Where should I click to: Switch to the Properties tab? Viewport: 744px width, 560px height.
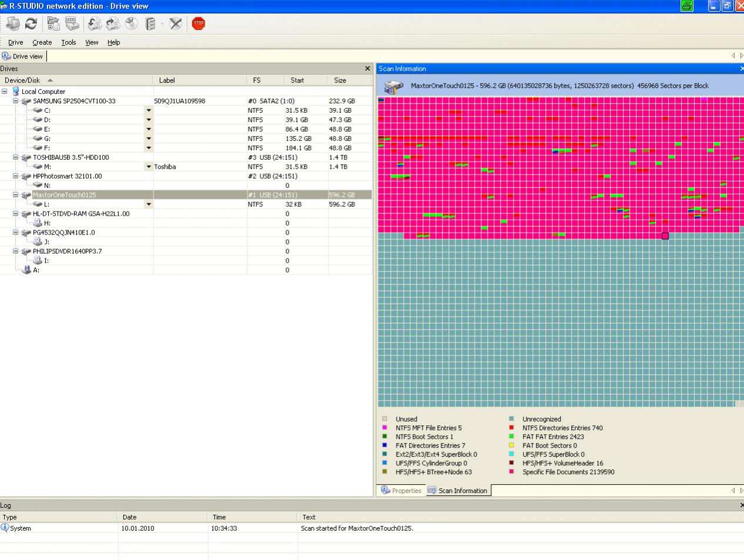401,491
